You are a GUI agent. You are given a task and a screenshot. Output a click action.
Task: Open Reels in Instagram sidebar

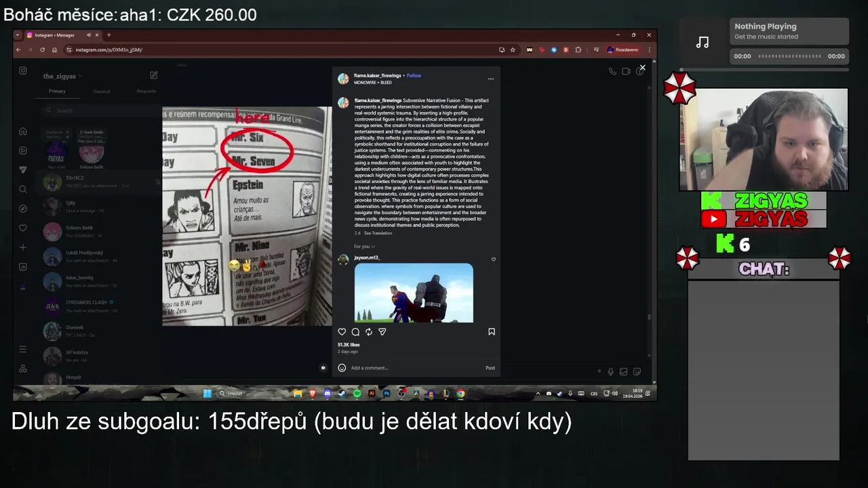point(23,150)
